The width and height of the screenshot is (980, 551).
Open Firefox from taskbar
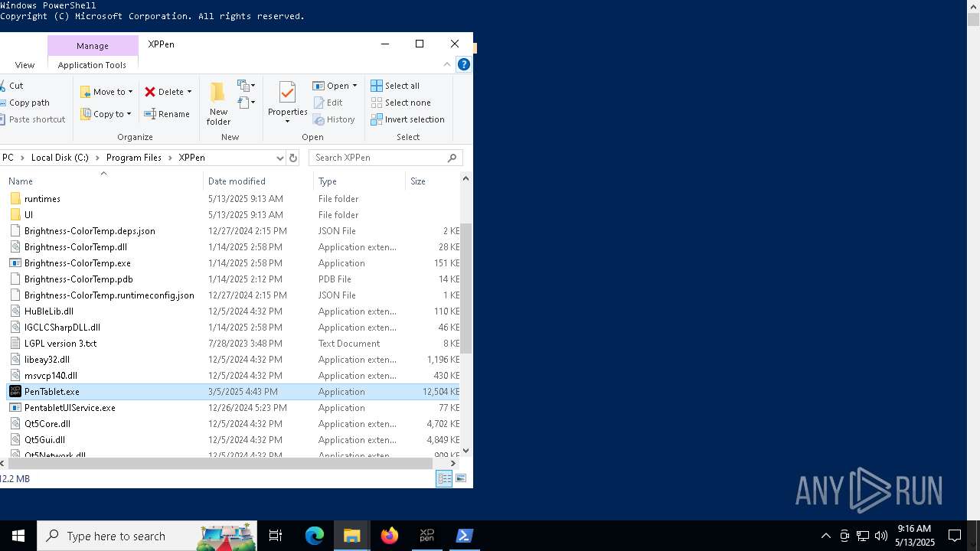[390, 536]
